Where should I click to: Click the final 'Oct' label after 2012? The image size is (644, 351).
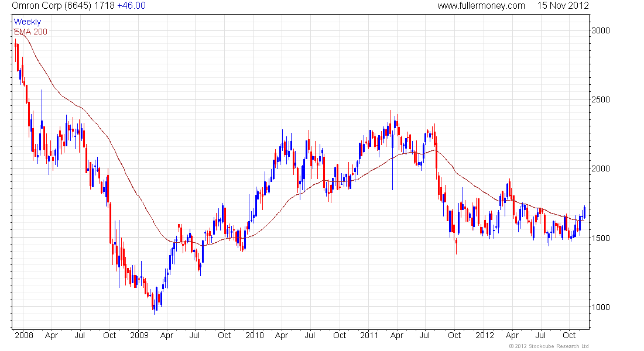(x=569, y=335)
